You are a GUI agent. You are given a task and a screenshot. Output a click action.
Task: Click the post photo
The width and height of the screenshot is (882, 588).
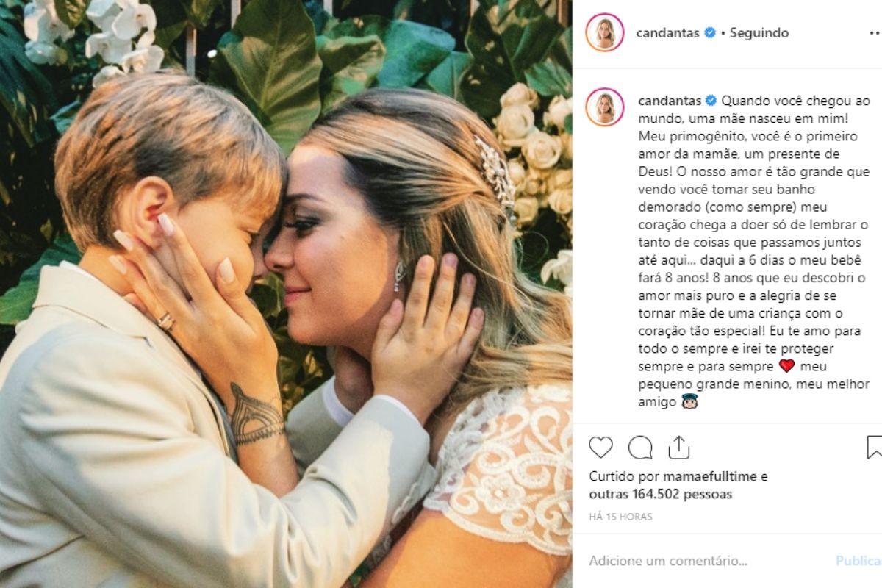pyautogui.click(x=286, y=294)
